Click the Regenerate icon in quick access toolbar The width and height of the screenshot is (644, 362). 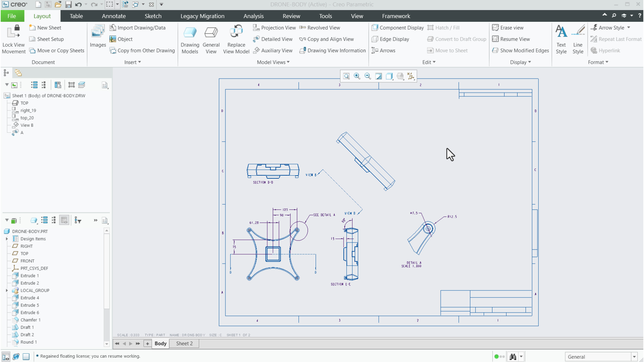pos(125,4)
